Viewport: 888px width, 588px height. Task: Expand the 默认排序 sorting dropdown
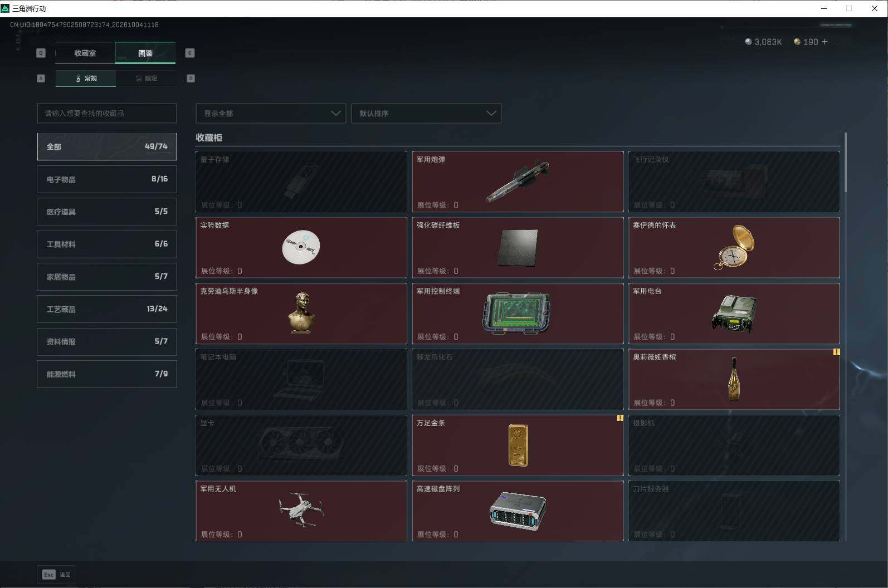pos(426,113)
